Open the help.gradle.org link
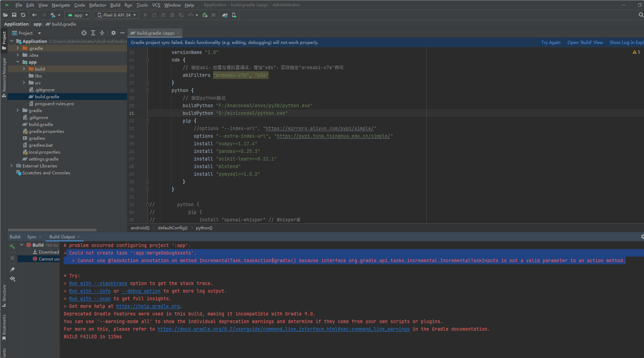 (x=148, y=306)
